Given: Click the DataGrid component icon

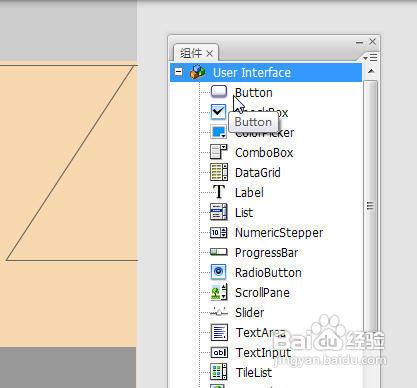Looking at the screenshot, I should pos(219,172).
